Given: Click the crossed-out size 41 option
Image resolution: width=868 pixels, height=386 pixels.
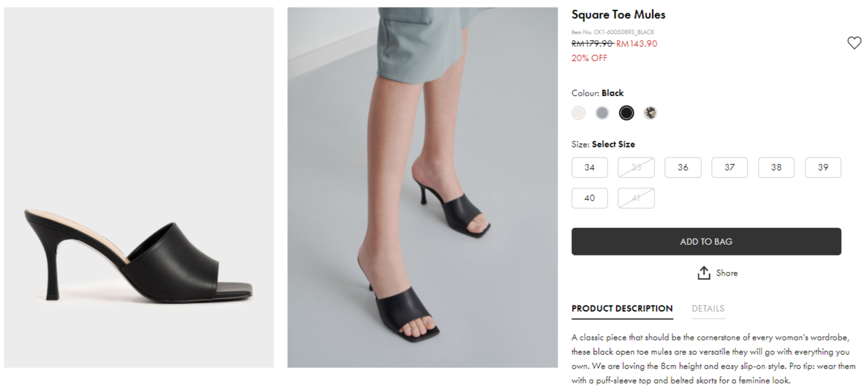Looking at the screenshot, I should (x=636, y=198).
